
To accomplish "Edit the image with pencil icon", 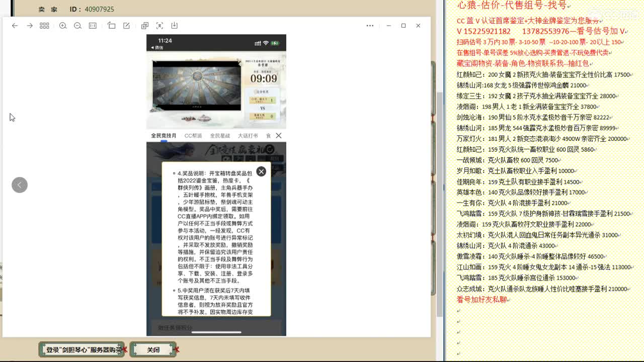I will [x=126, y=26].
